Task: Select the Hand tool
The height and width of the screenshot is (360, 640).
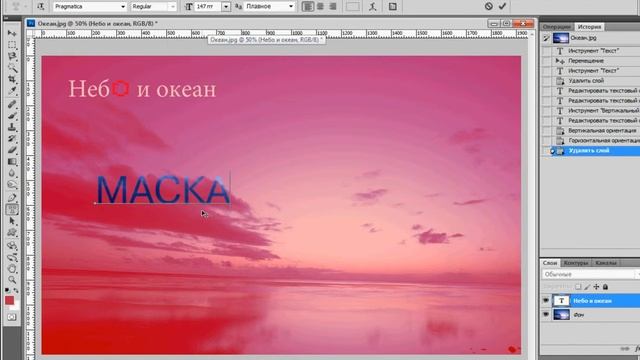Action: 12,269
